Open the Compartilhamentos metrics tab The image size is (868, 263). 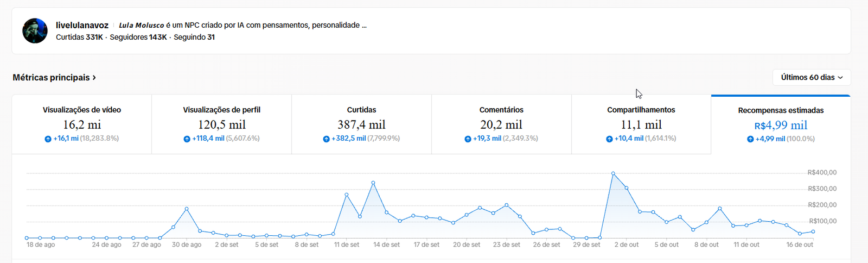[x=641, y=124]
